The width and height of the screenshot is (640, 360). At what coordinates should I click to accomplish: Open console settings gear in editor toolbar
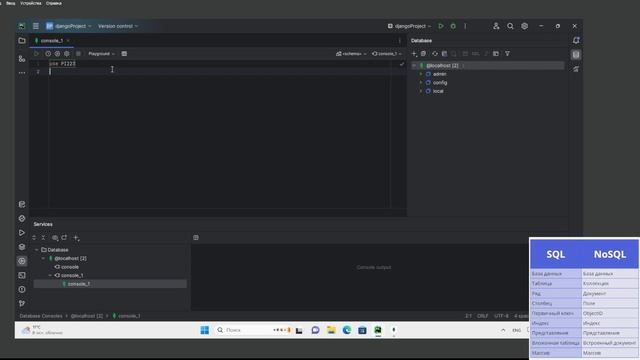[67, 53]
